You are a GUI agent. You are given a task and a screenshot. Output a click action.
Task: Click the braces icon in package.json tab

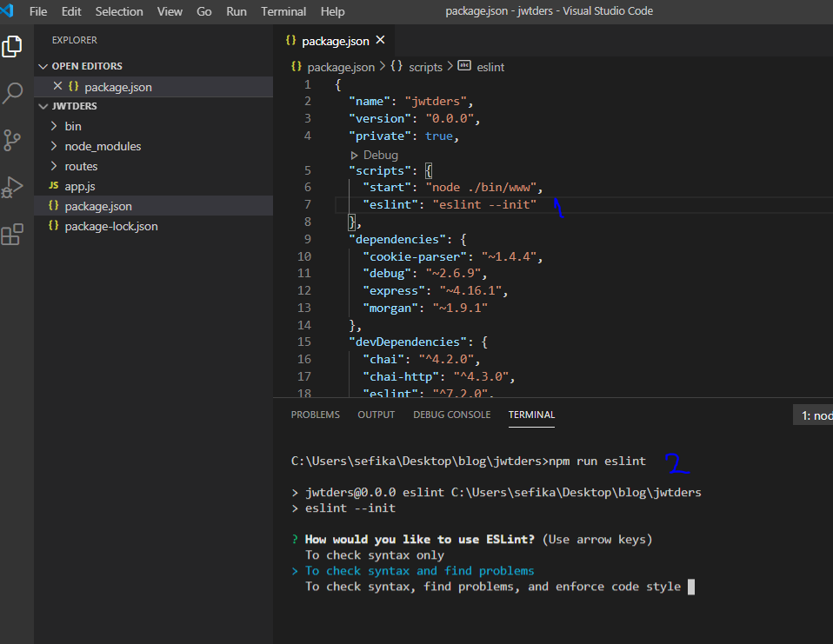pyautogui.click(x=290, y=40)
